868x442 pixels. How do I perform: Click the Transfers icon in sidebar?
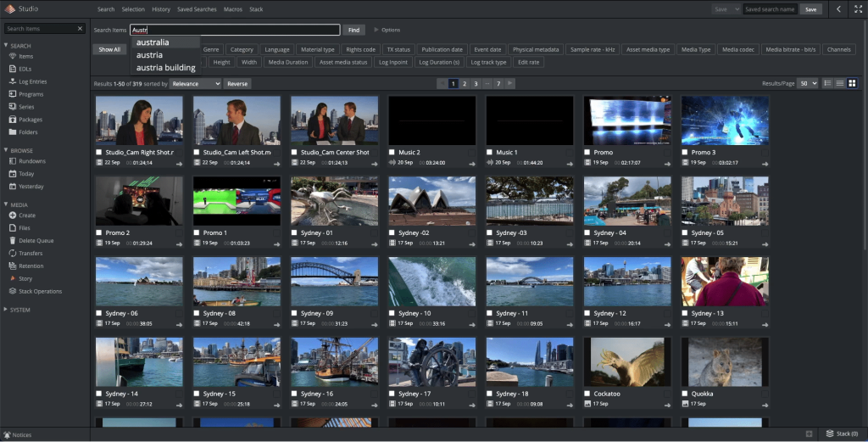coord(12,253)
